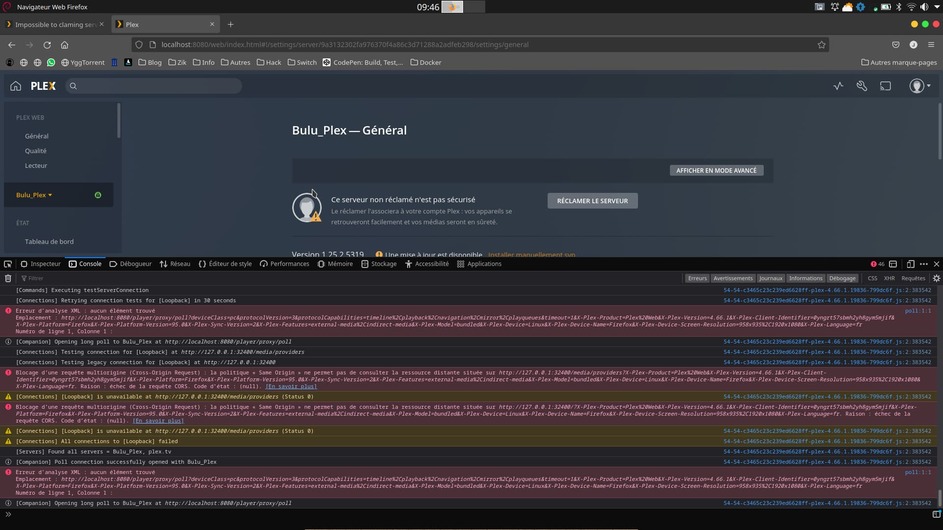
Task: Open Tableau de bord in sidebar
Action: (49, 242)
